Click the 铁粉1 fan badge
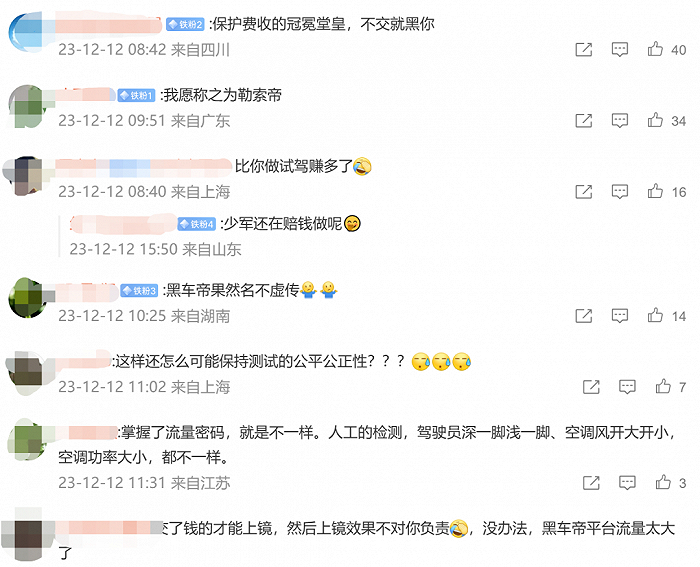 [x=136, y=96]
